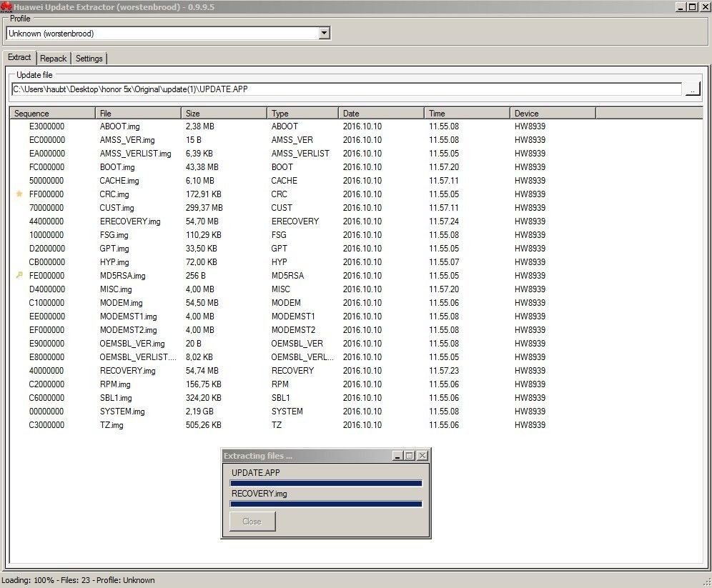The width and height of the screenshot is (712, 588).
Task: Click the key icon beside FE000000 row
Action: [19, 275]
